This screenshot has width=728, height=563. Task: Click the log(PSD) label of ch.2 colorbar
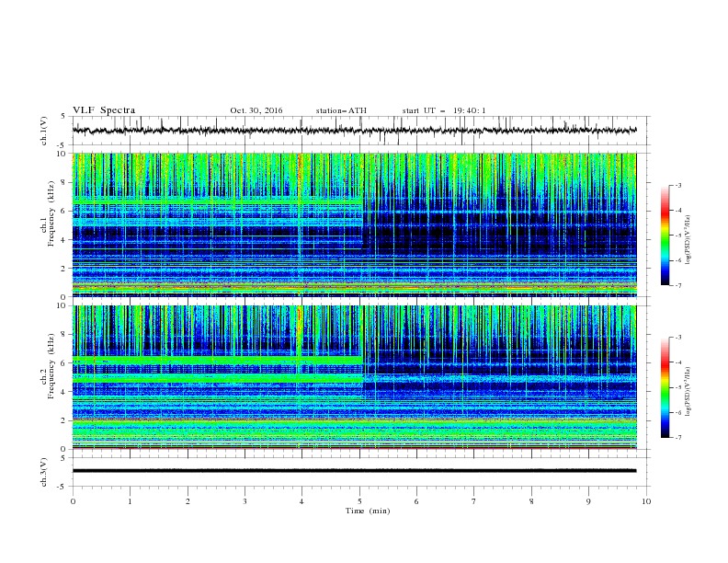tap(688, 392)
